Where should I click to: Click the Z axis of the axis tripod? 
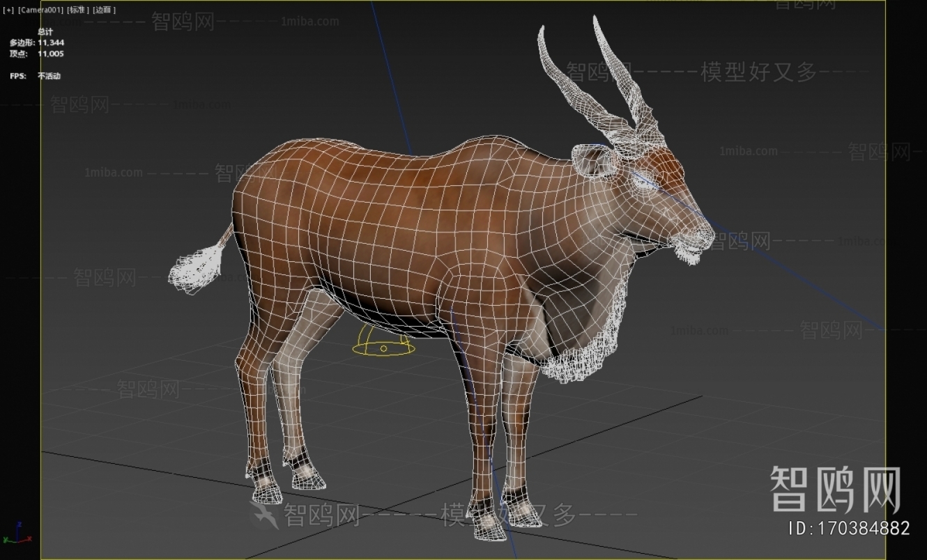click(19, 524)
